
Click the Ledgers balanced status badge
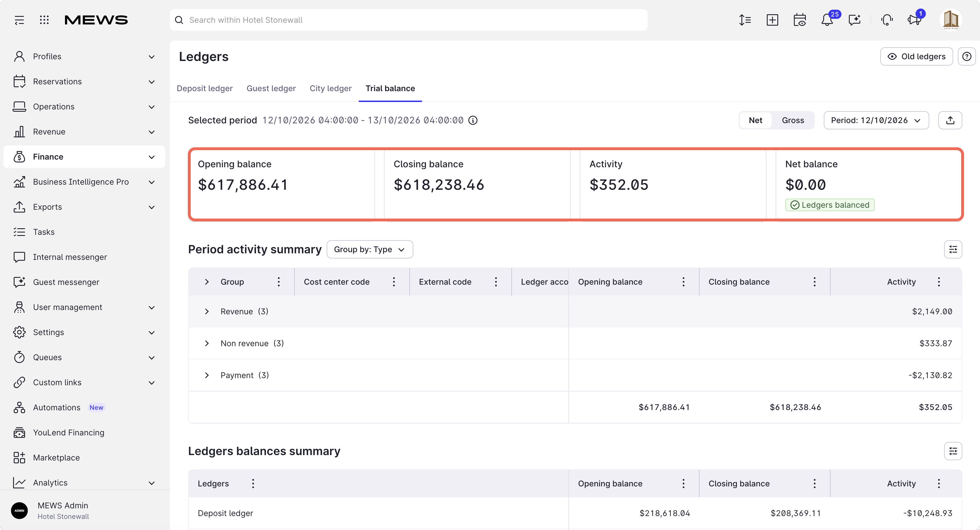830,205
